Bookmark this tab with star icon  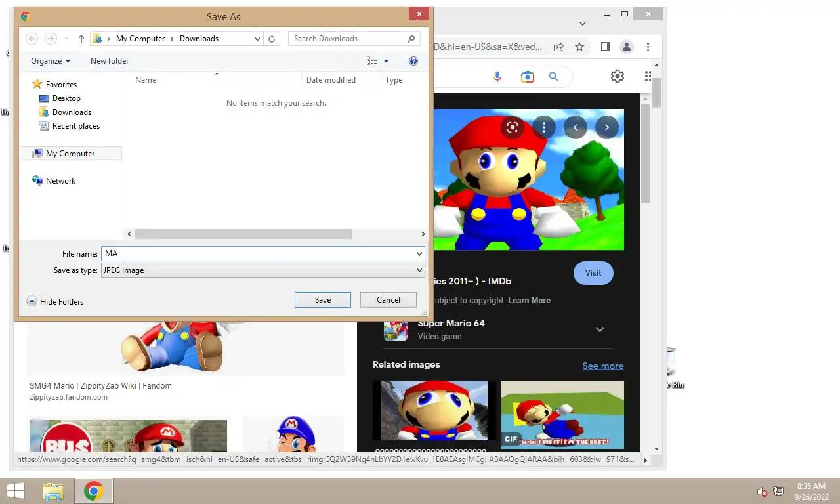point(579,47)
